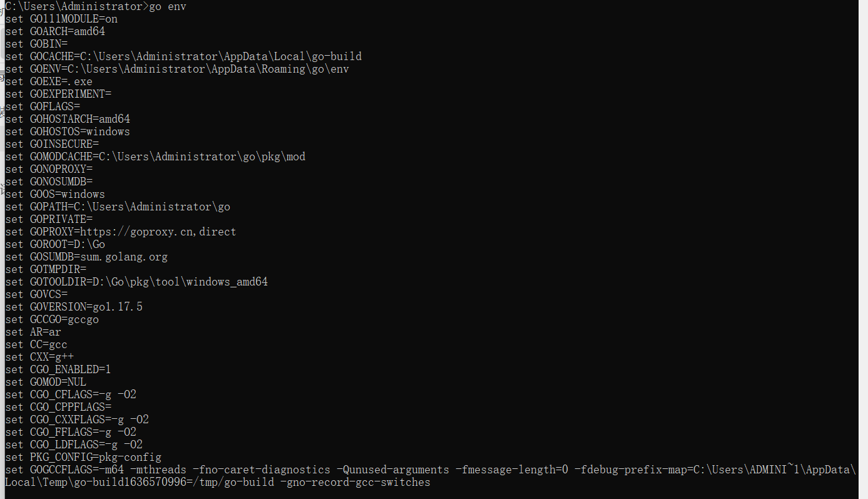Click the GOSUMDB=sum.golang.org line
868x499 pixels.
[x=86, y=257]
